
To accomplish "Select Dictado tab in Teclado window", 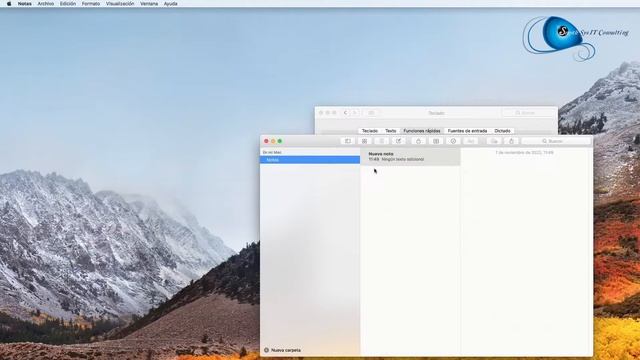I will pos(502,131).
